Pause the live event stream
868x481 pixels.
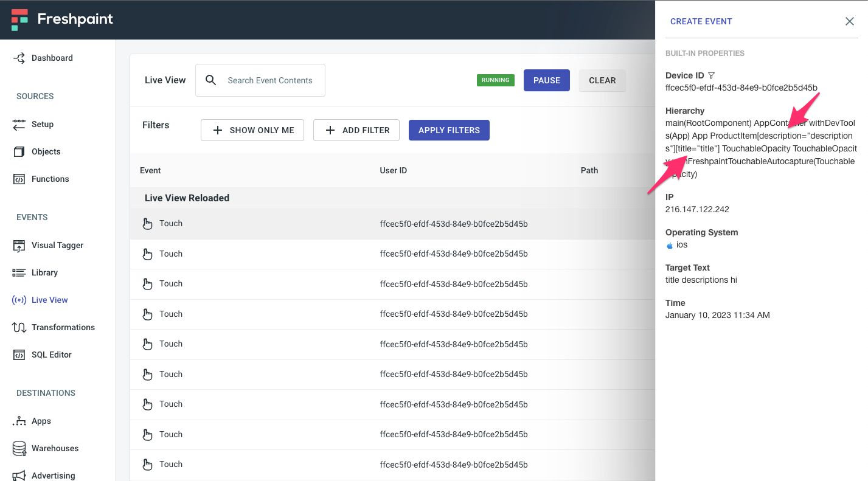546,80
